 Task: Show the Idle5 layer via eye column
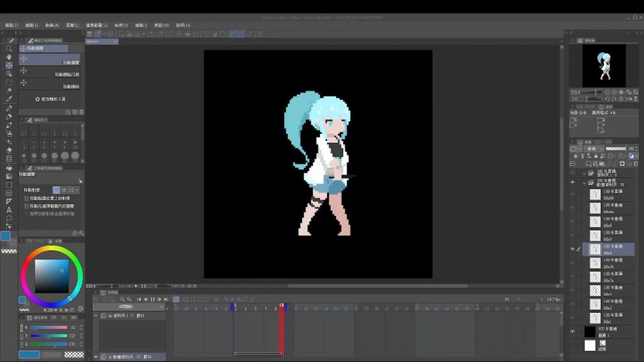572,236
